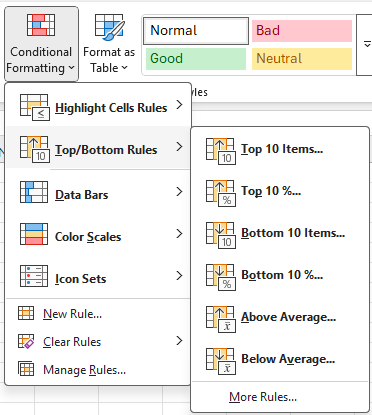Expand Highlight Cells Rules submenu arrow
The height and width of the screenshot is (415, 372).
tap(179, 105)
